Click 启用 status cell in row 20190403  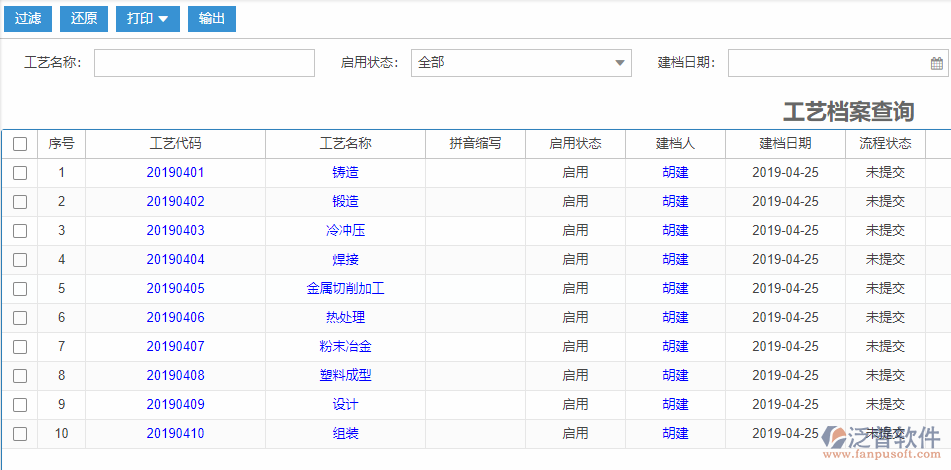click(x=576, y=230)
